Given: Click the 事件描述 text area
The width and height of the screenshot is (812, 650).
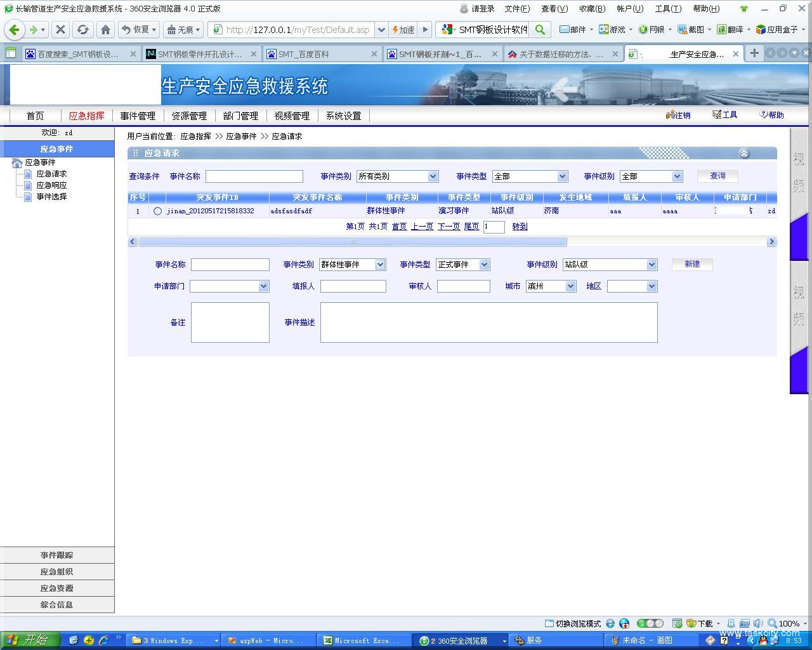Looking at the screenshot, I should 488,322.
